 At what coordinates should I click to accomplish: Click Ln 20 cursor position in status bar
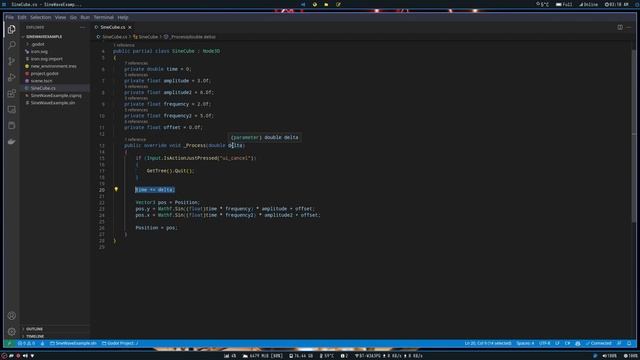(x=488, y=343)
